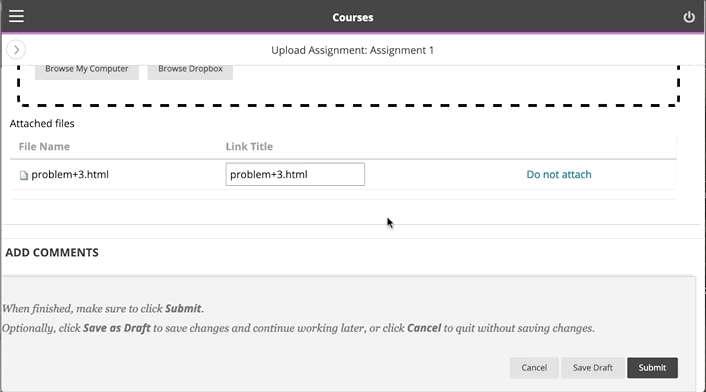The height and width of the screenshot is (392, 706).
Task: Click the file icon beside problem+3.html
Action: (x=23, y=175)
